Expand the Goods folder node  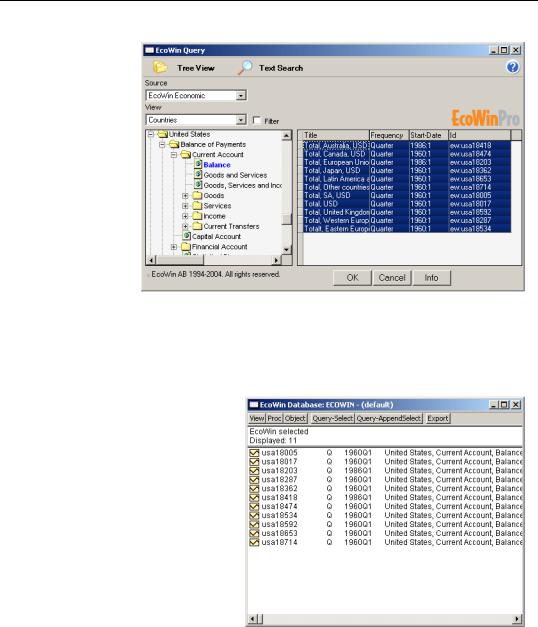pos(185,196)
